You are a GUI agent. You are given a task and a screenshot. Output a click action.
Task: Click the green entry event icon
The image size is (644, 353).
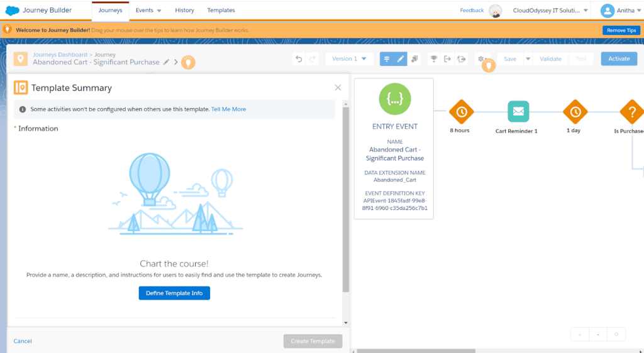[x=394, y=98]
